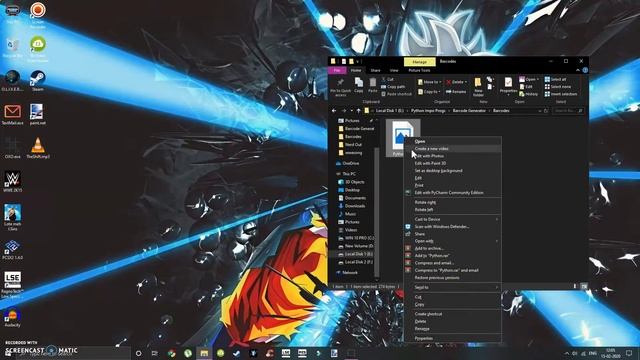Open paint.net desktop shortcut

(x=37, y=114)
